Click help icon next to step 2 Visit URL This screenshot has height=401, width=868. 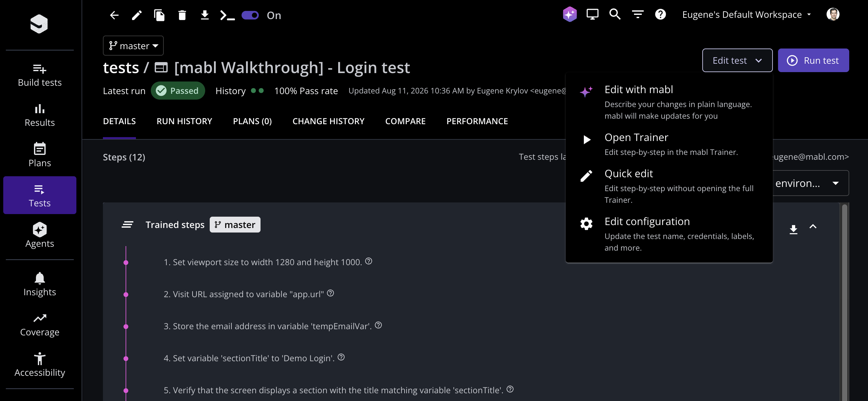pos(330,293)
